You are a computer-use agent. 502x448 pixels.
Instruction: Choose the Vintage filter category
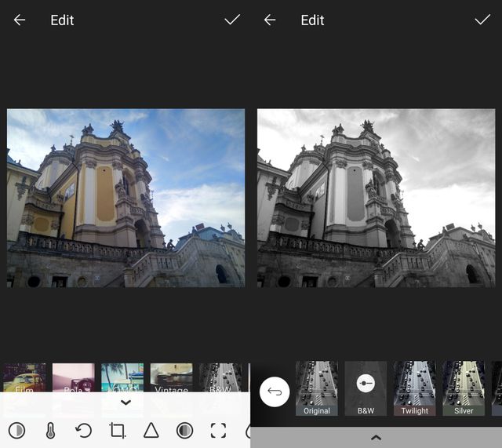(172, 378)
